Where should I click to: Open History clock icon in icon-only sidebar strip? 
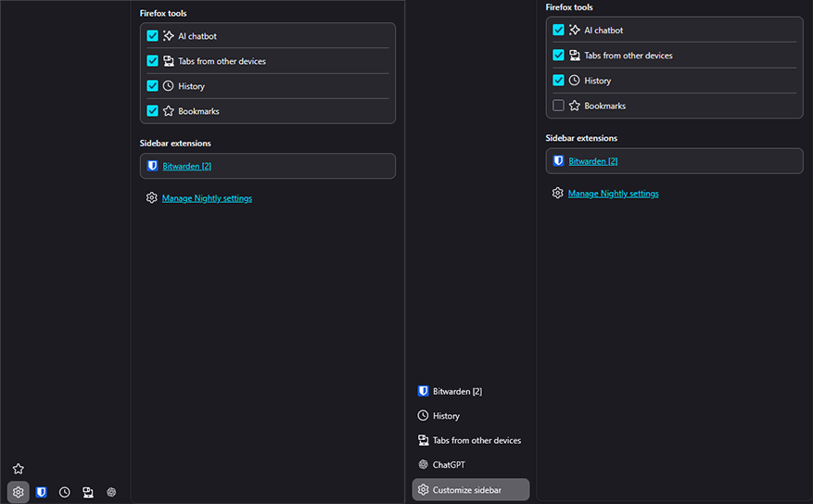coord(65,492)
